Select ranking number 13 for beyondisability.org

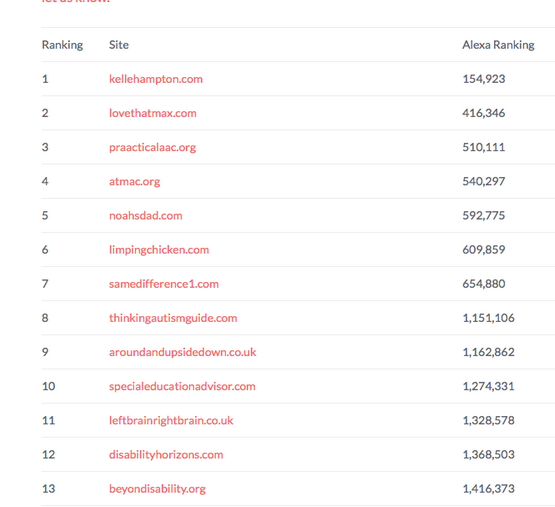(48, 489)
